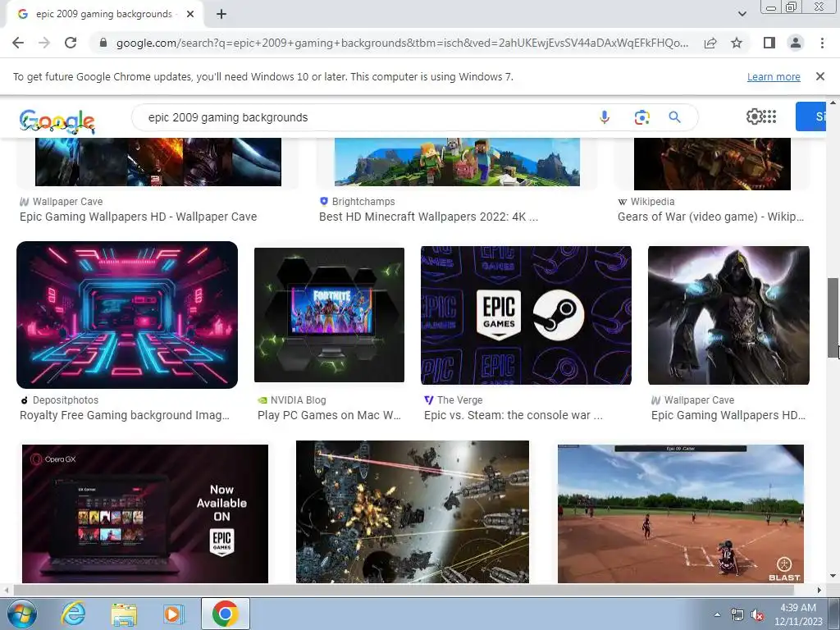Screen dimensions: 840x630
Task: Open Epic vs. Steam: the console war link
Action: [x=514, y=415]
